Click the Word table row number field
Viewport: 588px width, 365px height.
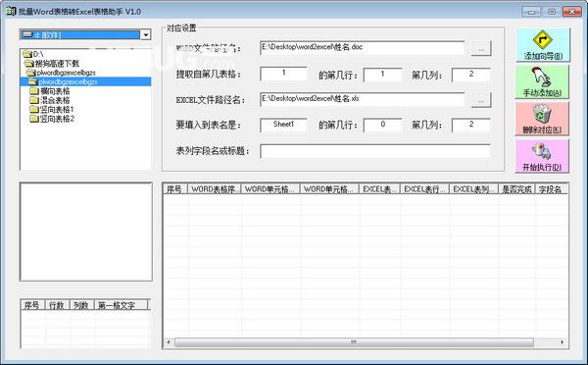[x=382, y=75]
